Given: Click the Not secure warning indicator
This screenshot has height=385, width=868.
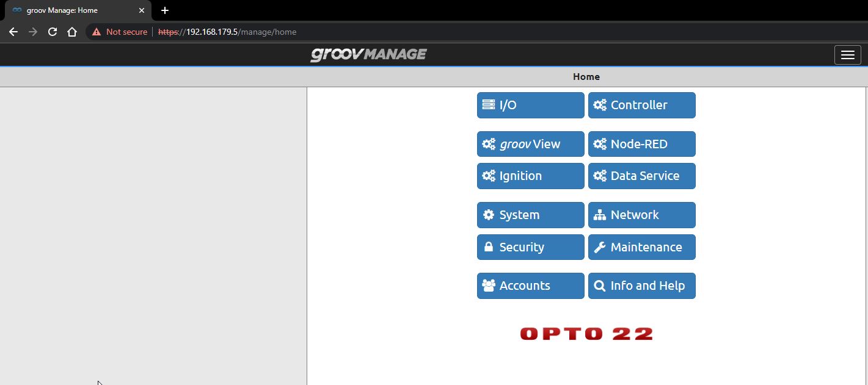Looking at the screenshot, I should pos(120,32).
